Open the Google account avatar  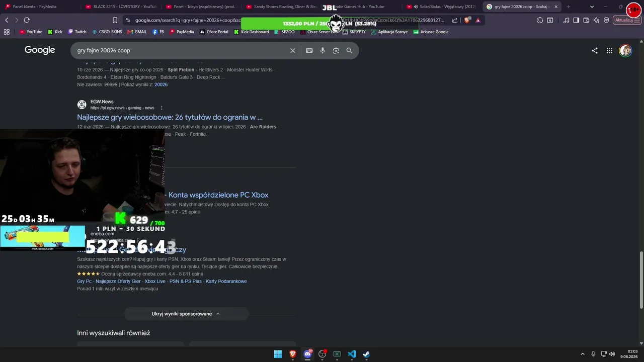[625, 51]
